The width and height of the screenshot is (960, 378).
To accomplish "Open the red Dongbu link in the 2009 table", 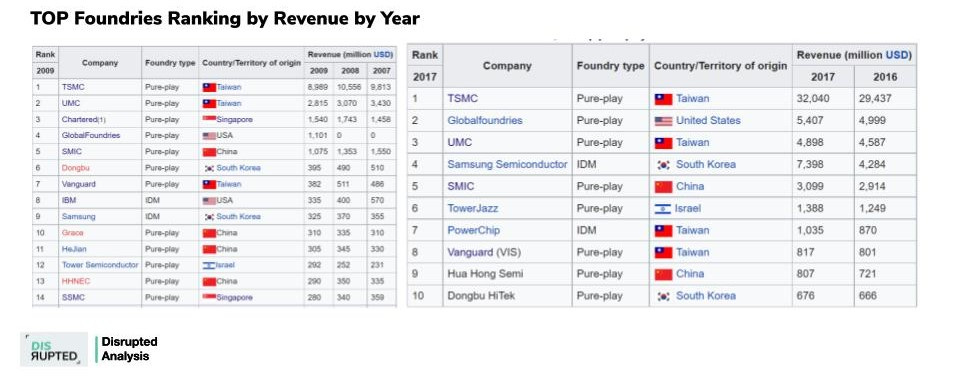I will point(75,168).
